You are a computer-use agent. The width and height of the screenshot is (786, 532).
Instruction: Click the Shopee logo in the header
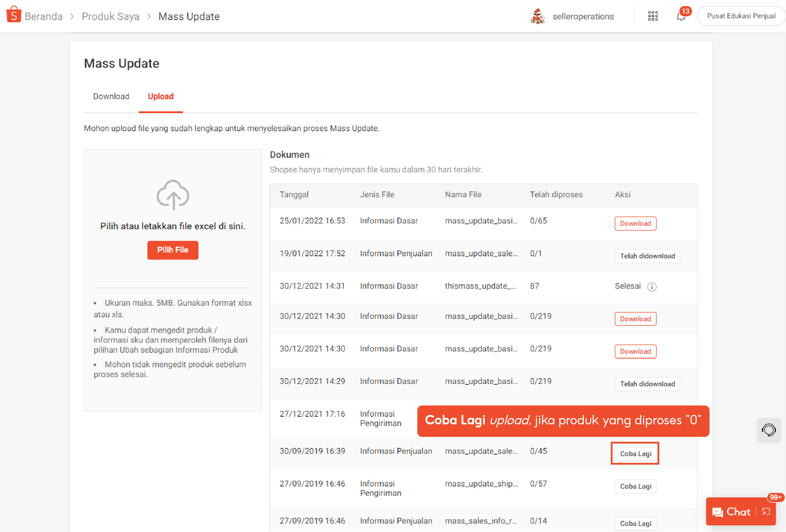tap(14, 15)
